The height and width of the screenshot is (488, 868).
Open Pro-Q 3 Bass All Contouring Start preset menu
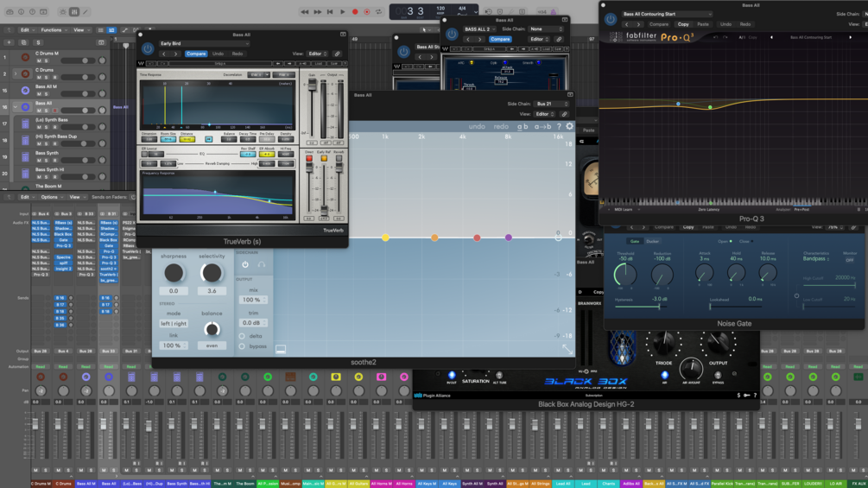click(x=666, y=14)
